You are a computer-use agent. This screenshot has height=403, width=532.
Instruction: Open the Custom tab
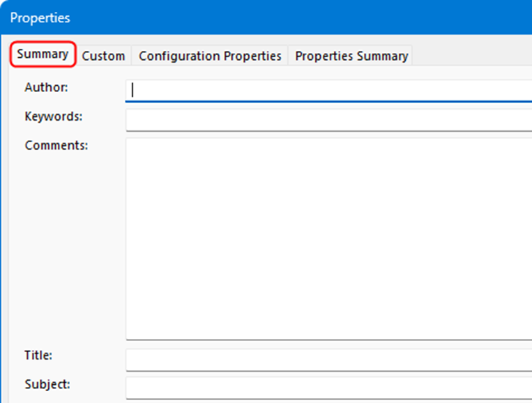click(x=103, y=56)
